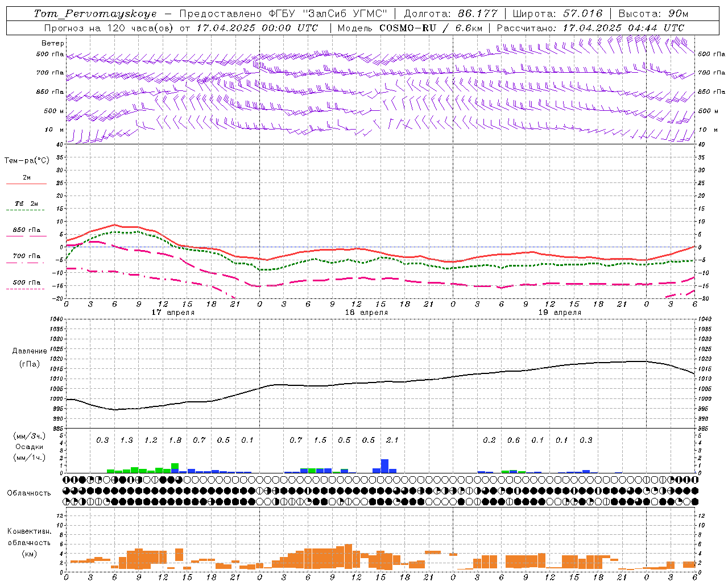Click the tallest blue precipitation bar
Screen dimensions: 728x582
point(384,465)
